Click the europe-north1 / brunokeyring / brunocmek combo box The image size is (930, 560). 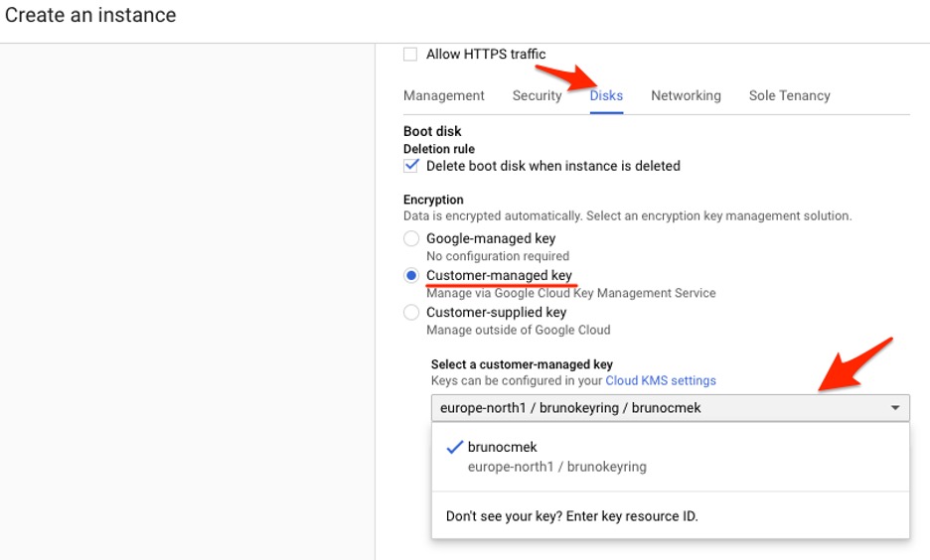tap(656, 408)
